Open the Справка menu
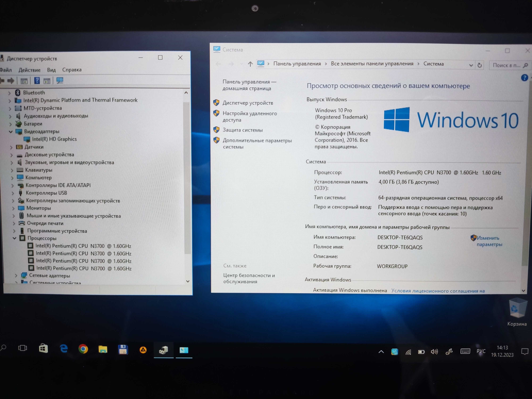The width and height of the screenshot is (532, 399). 72,70
